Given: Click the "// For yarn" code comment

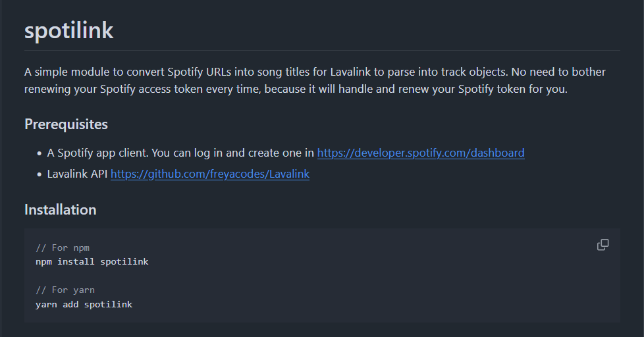Looking at the screenshot, I should (65, 290).
